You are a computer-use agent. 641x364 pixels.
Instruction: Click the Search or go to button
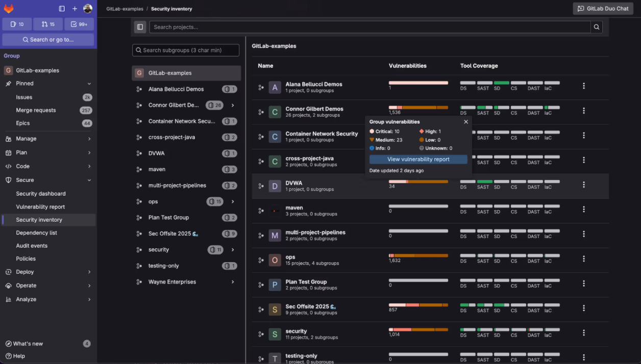click(48, 40)
